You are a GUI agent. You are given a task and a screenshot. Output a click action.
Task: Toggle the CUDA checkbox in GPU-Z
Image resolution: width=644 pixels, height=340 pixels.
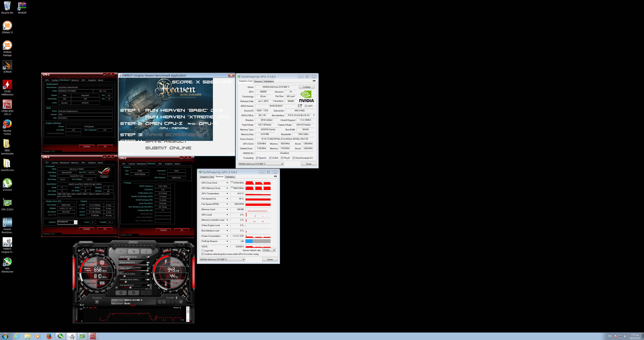coord(270,158)
